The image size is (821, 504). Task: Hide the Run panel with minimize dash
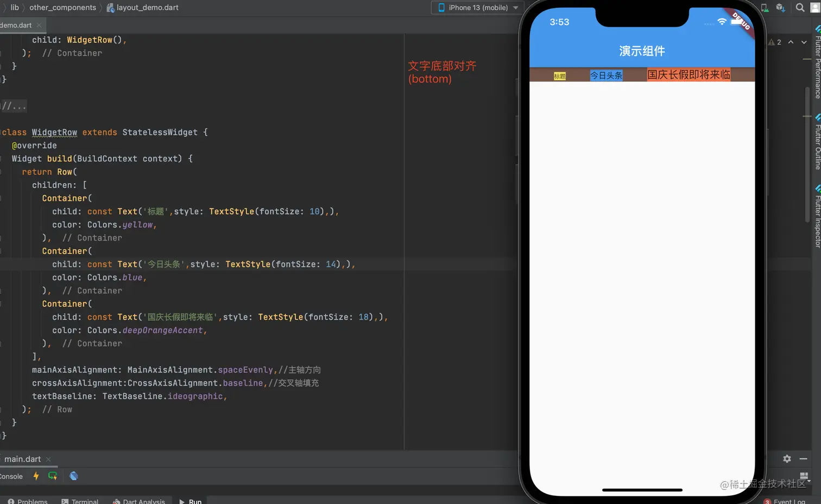coord(803,459)
